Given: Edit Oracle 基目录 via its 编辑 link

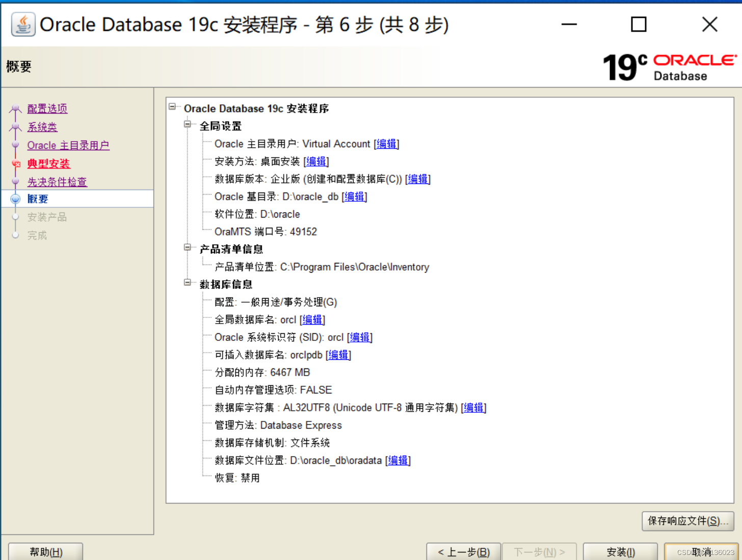Looking at the screenshot, I should pos(355,197).
